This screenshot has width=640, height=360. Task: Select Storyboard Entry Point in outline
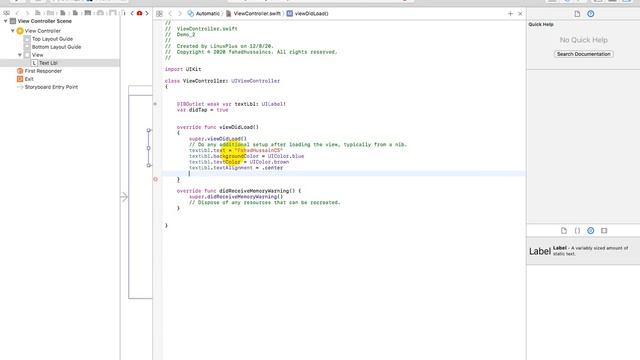coord(51,87)
